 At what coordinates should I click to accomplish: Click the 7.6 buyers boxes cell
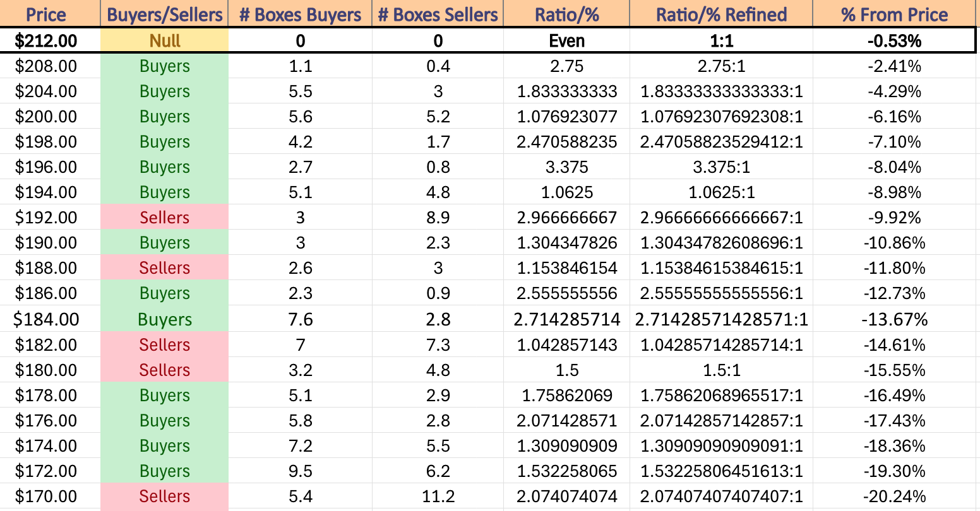coord(301,319)
